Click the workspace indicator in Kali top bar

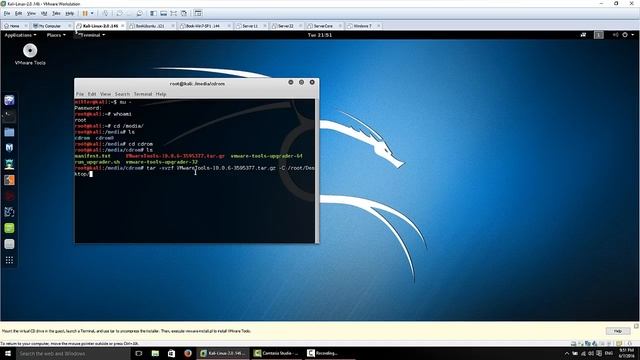(598, 35)
